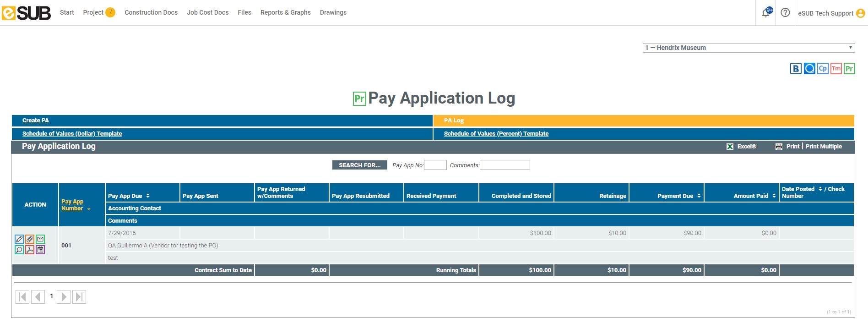Open Schedule of Values (Percent) Template
868x323 pixels.
[x=496, y=134]
